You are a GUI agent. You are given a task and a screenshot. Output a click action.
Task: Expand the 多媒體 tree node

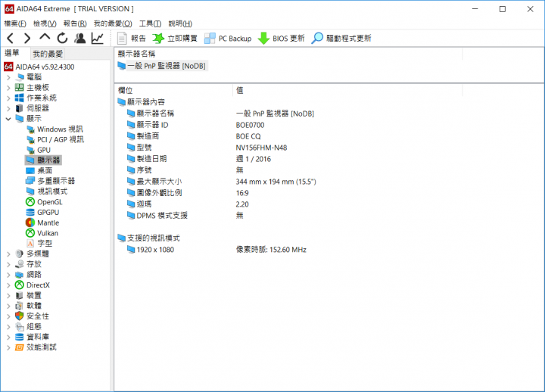(x=8, y=254)
